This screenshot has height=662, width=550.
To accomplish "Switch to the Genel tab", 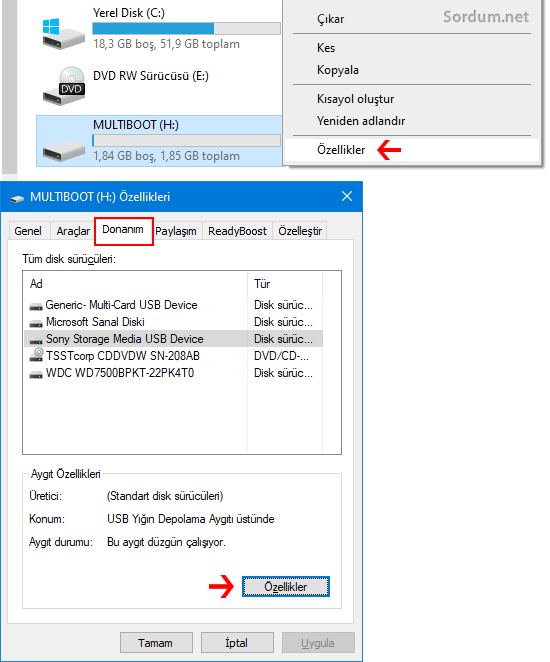I will [28, 231].
